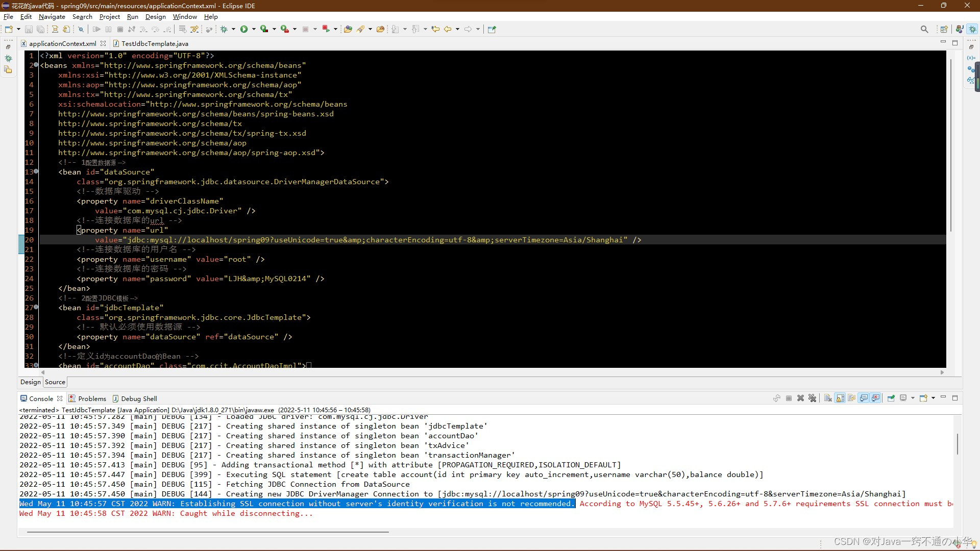
Task: Open the Run configurations dropdown arrow
Action: pos(254,29)
